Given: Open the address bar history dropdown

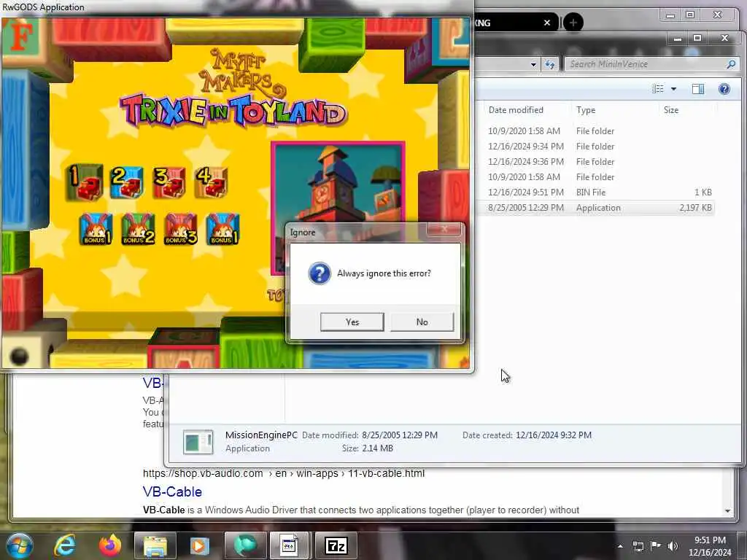Looking at the screenshot, I should click(x=533, y=64).
